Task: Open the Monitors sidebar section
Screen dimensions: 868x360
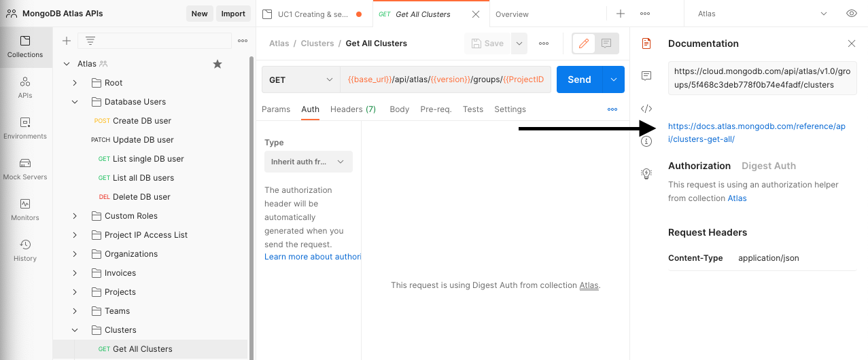Action: point(25,210)
